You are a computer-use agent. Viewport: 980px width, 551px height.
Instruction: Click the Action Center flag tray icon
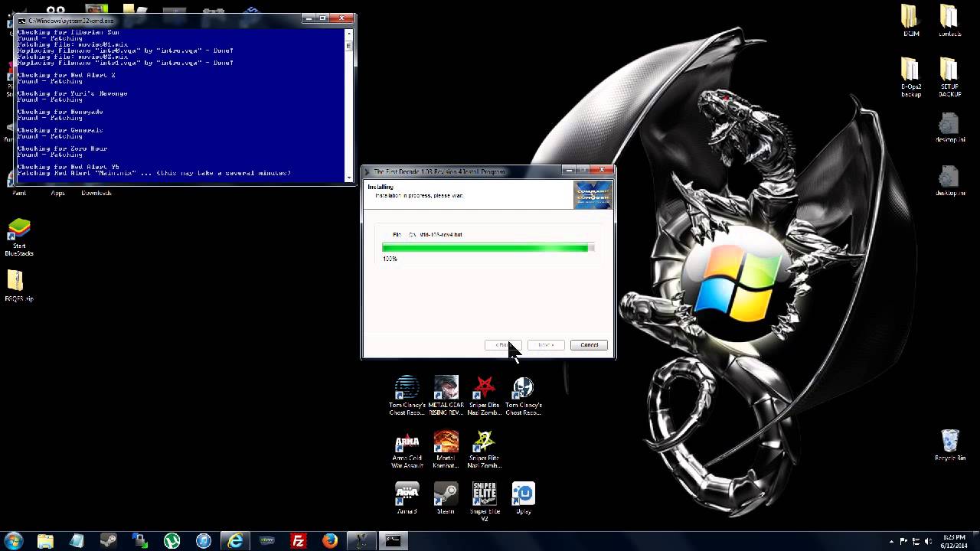[x=904, y=541]
